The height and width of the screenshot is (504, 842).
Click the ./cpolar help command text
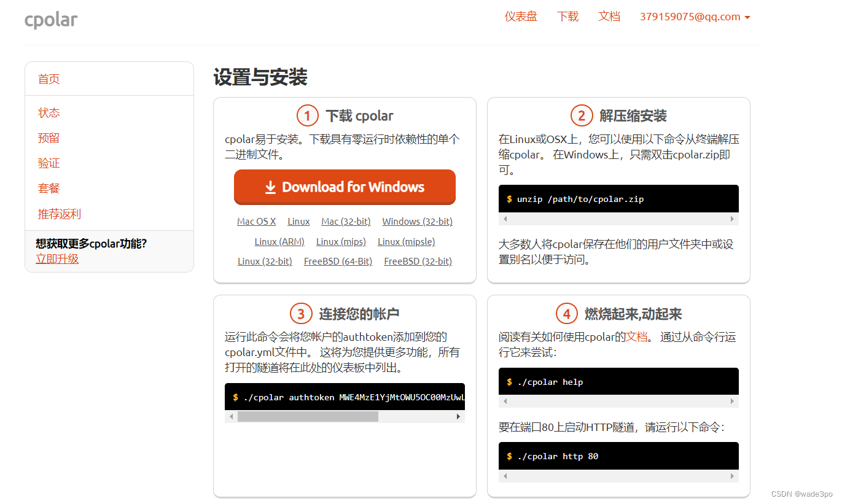pyautogui.click(x=550, y=382)
